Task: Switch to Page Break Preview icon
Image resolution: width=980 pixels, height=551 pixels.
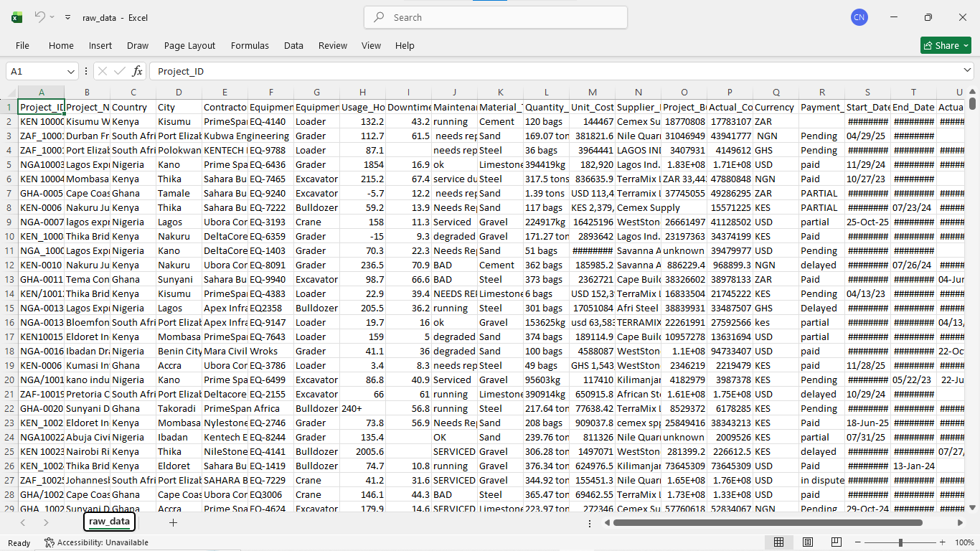Action: click(x=837, y=542)
